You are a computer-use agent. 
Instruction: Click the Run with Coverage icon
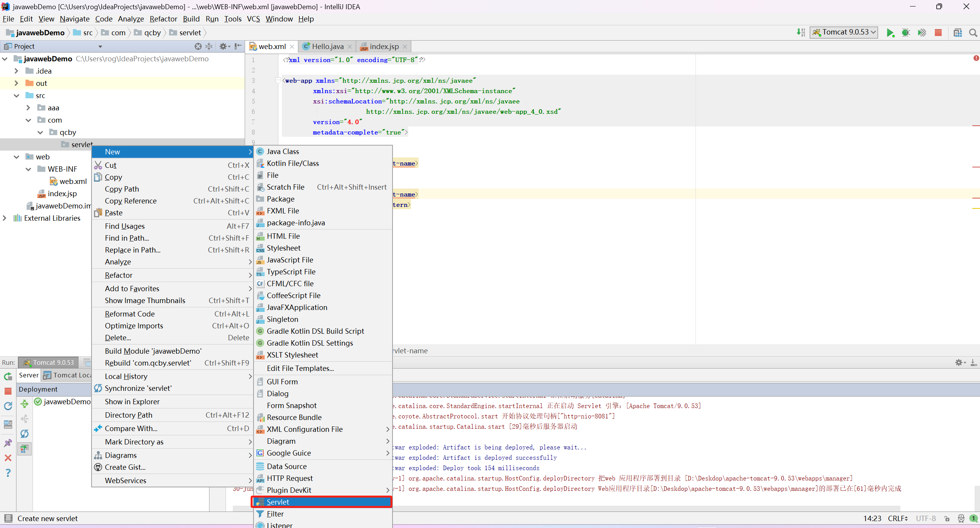922,33
